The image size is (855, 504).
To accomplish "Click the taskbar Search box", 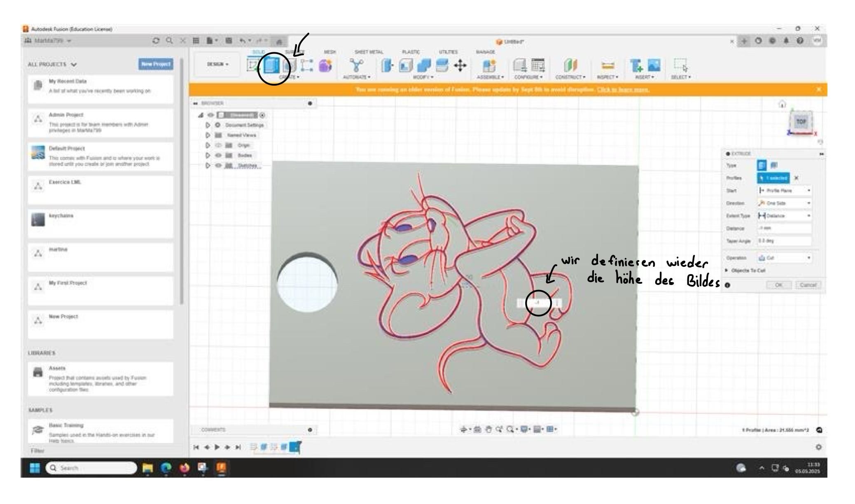I will tap(91, 468).
